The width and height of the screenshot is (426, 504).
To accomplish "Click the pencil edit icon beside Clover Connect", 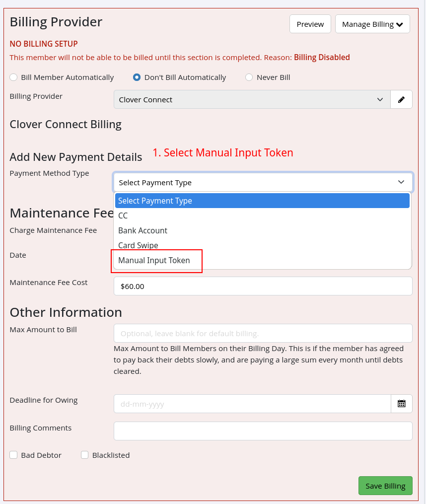I will [401, 99].
